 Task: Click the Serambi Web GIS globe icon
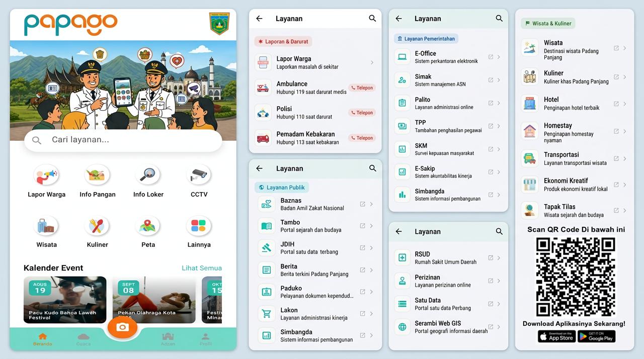(402, 327)
